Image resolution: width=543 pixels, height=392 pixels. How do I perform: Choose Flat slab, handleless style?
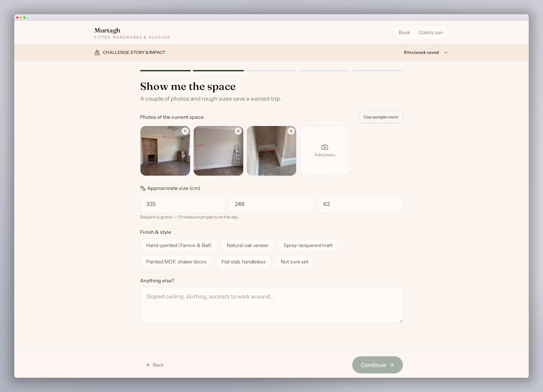click(243, 262)
